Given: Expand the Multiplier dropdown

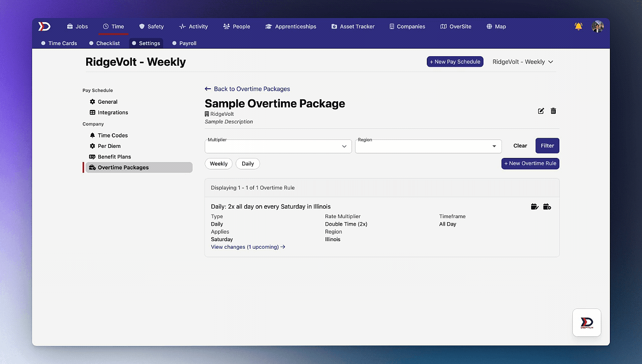Looking at the screenshot, I should tap(278, 146).
